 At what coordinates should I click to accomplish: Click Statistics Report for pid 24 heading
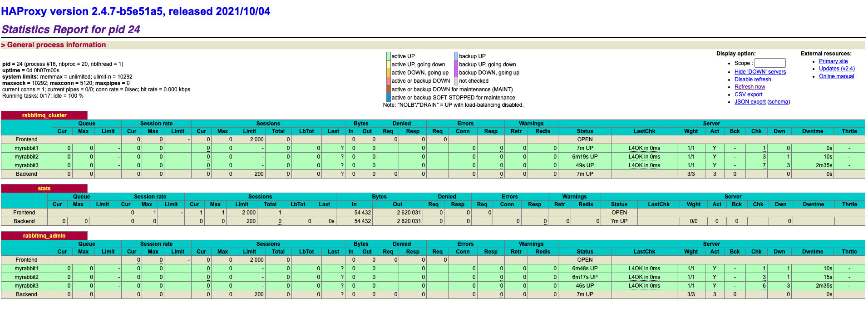(70, 30)
